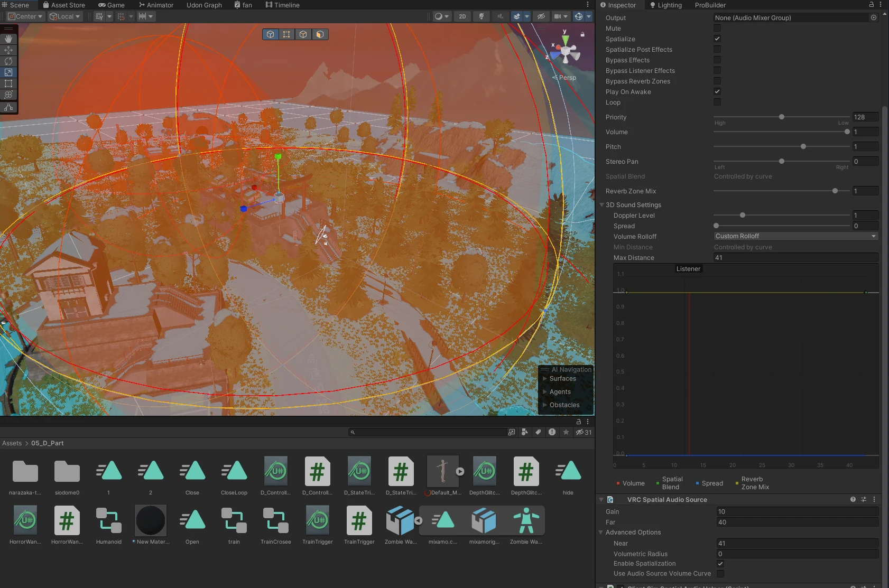Screen dimensions: 889x588
Task: Toggle scene audio button in toolbar
Action: click(500, 16)
